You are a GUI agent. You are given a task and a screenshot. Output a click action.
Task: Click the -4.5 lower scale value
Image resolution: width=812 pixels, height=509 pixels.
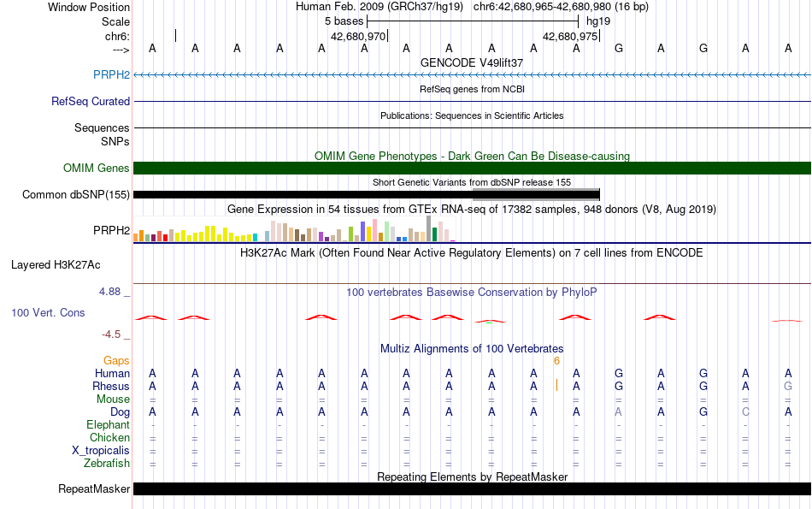click(111, 334)
